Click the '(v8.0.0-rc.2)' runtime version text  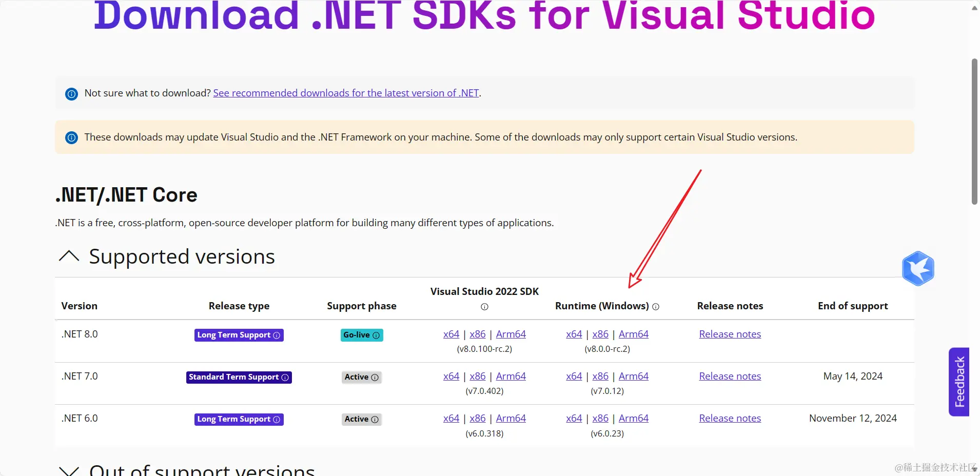click(x=607, y=349)
